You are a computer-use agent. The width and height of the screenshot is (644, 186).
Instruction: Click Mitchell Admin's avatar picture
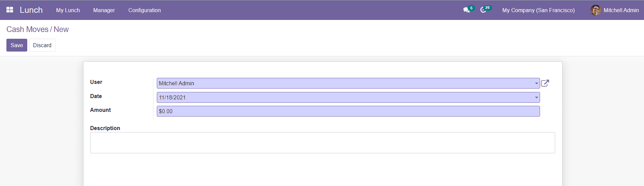(x=596, y=10)
